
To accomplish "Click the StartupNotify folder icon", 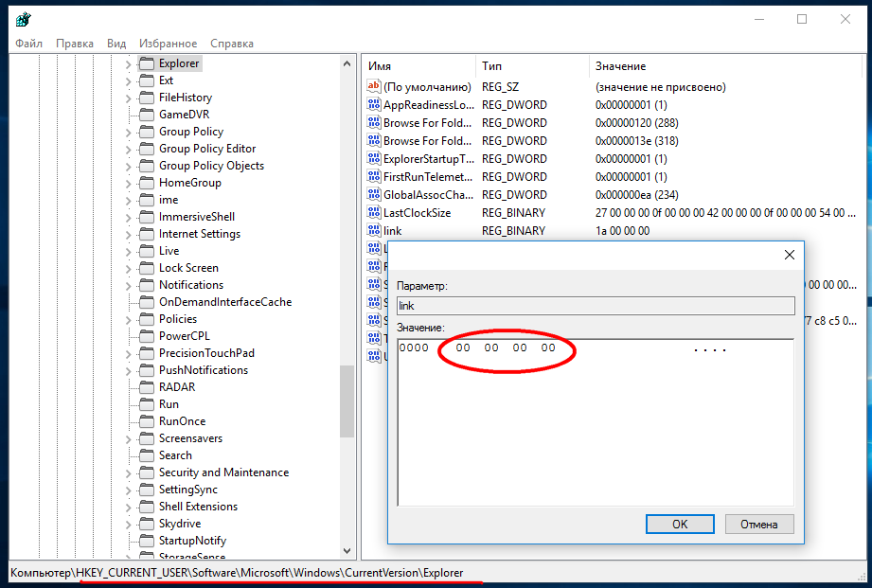I will click(x=147, y=541).
